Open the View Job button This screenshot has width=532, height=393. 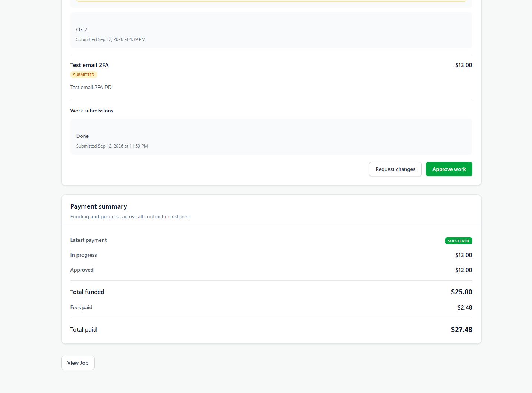coord(78,363)
